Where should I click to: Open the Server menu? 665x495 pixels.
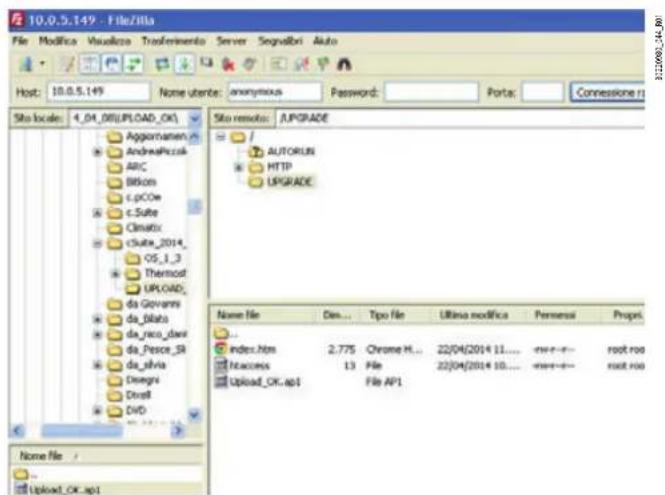(232, 41)
